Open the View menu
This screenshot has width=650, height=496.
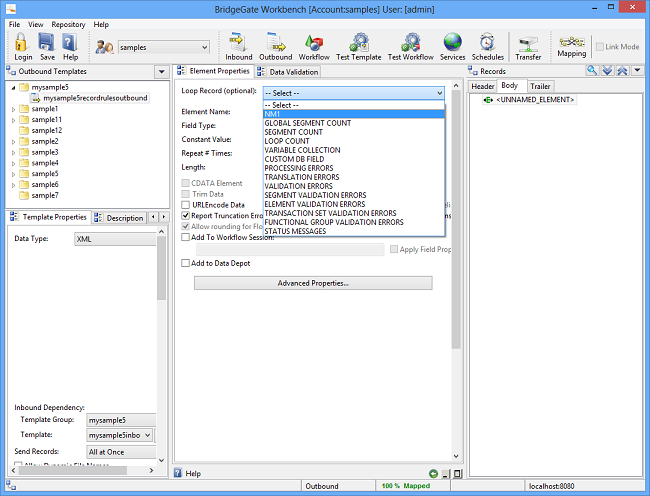(36, 24)
